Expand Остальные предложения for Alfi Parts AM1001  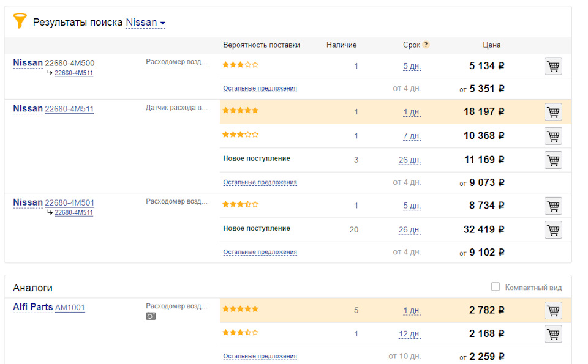[x=260, y=356]
